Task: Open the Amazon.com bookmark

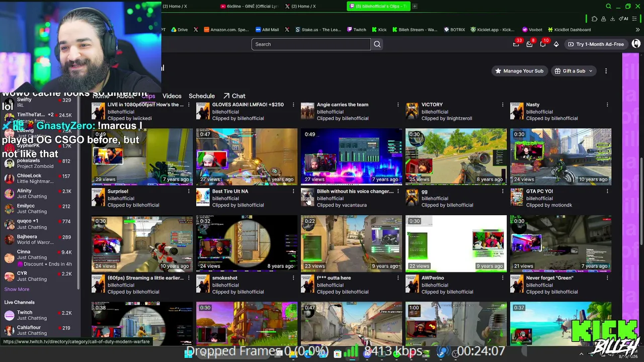Action: 226,30
